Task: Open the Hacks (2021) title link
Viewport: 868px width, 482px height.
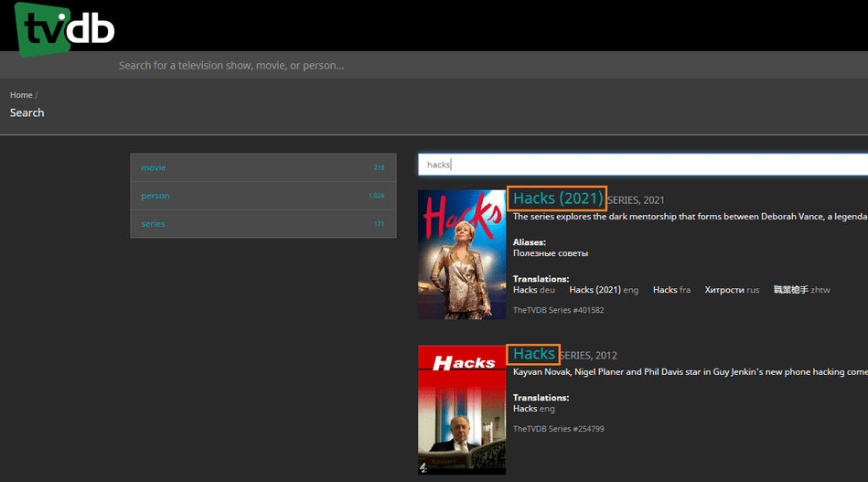Action: [x=557, y=198]
